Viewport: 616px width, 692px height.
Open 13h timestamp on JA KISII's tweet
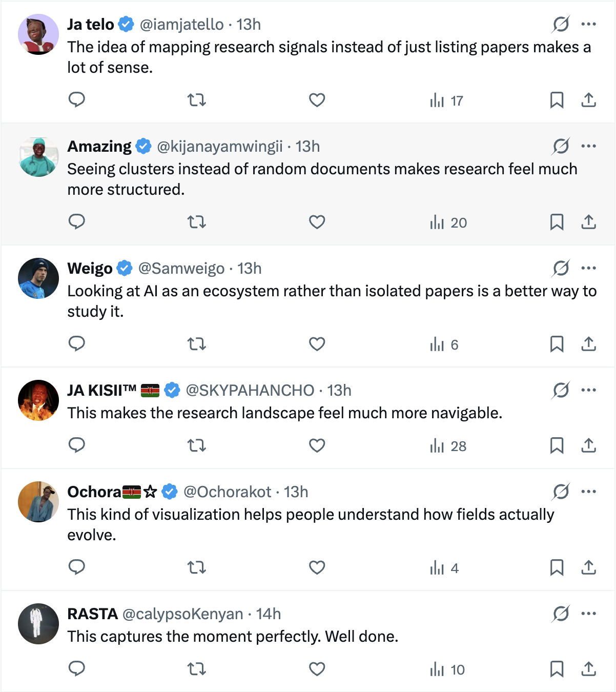[x=339, y=391]
